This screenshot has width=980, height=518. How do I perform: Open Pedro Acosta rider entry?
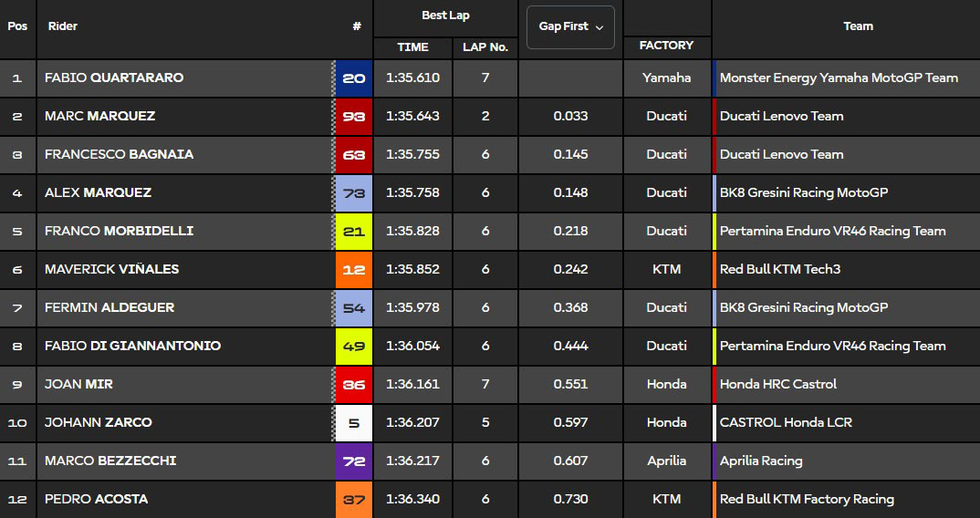(x=96, y=500)
